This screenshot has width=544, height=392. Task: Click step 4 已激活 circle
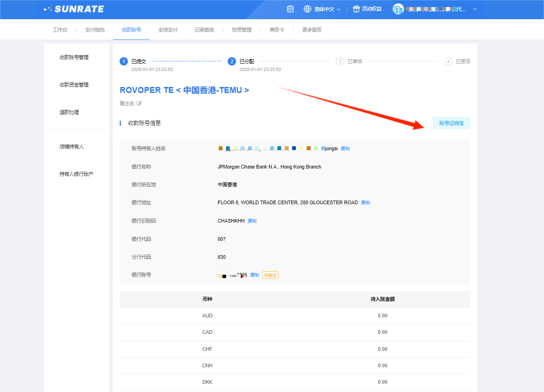[448, 61]
